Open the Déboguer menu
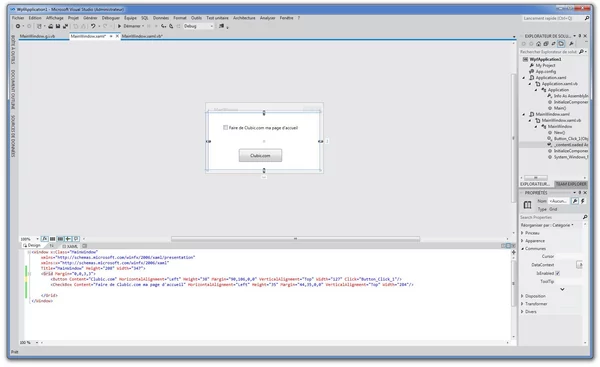Screen dimensions: 600x367 point(111,18)
